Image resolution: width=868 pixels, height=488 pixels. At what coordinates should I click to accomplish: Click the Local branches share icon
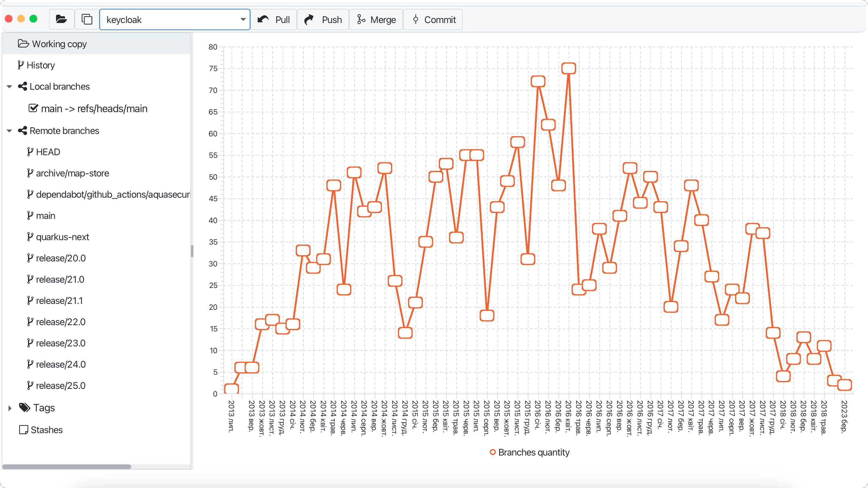pos(23,86)
